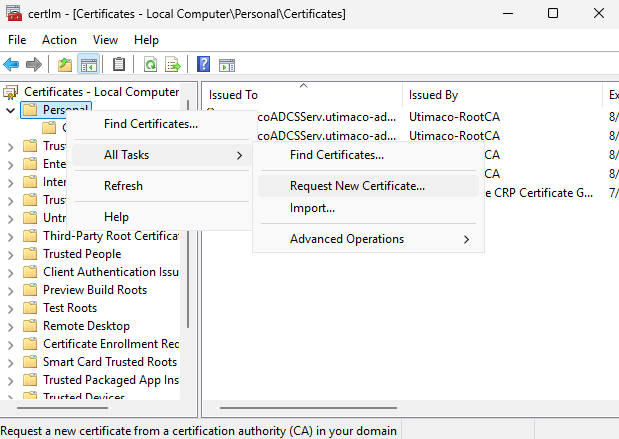
Task: Click the Up One Level folder icon
Action: tap(65, 65)
